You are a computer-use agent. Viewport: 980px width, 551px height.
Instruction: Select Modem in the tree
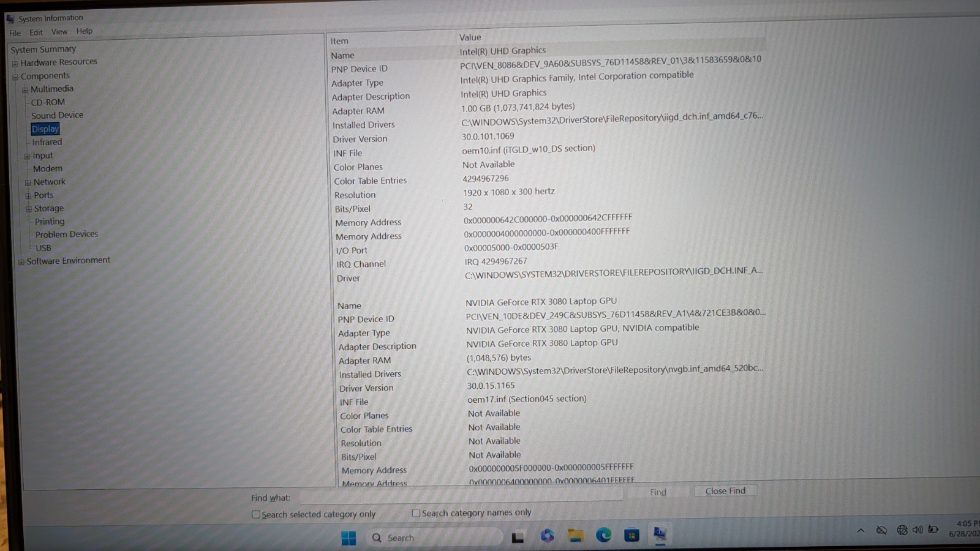[48, 169]
